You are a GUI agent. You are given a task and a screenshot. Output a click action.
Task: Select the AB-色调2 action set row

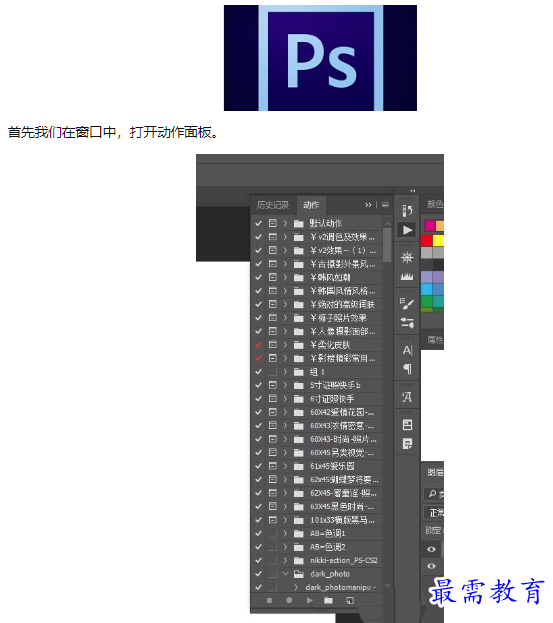[x=317, y=547]
